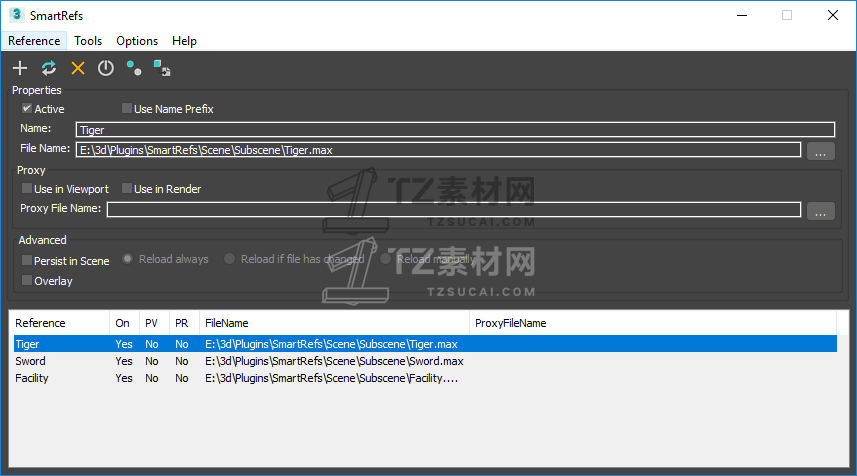Image resolution: width=857 pixels, height=476 pixels.
Task: Click Tiger.max file path in list
Action: 331,344
